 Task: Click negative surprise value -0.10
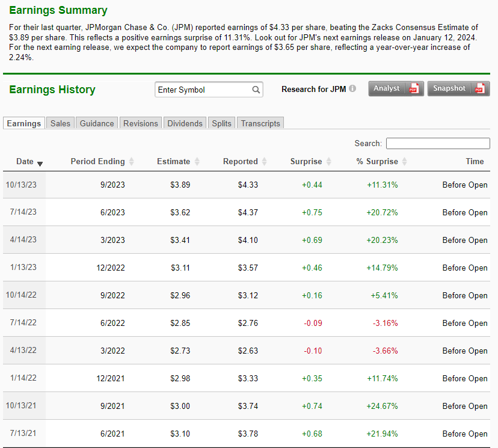313,351
